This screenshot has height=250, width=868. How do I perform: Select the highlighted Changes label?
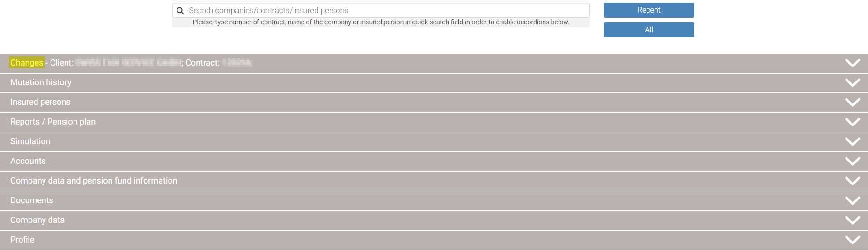pyautogui.click(x=27, y=63)
